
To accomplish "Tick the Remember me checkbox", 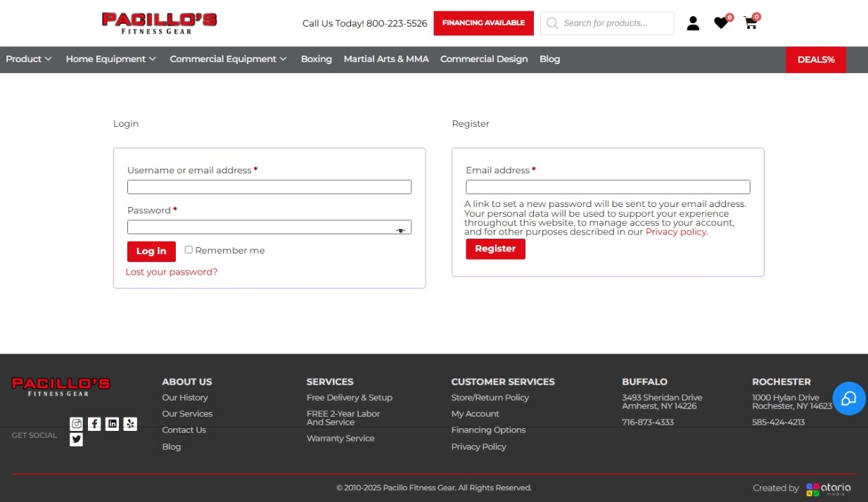I will point(189,249).
